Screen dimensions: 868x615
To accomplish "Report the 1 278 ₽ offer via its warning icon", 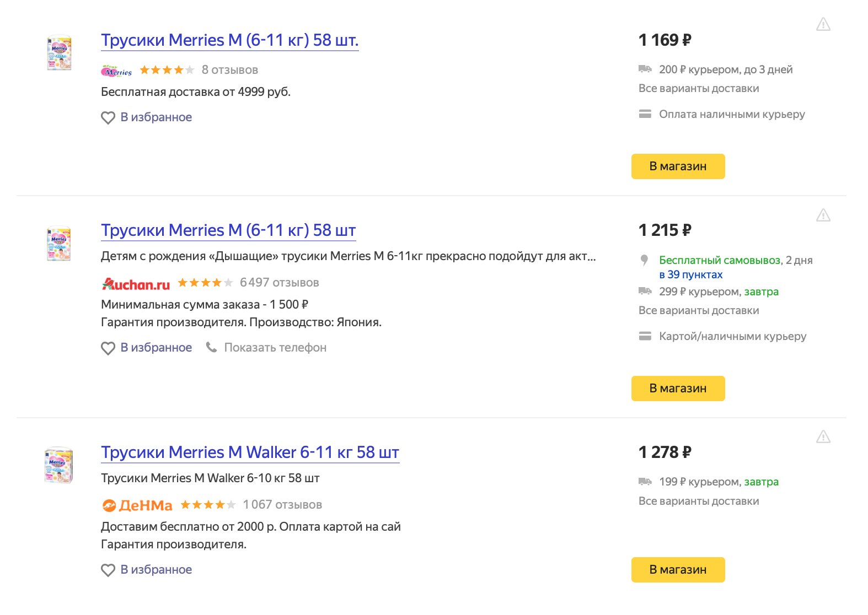I will 823,437.
